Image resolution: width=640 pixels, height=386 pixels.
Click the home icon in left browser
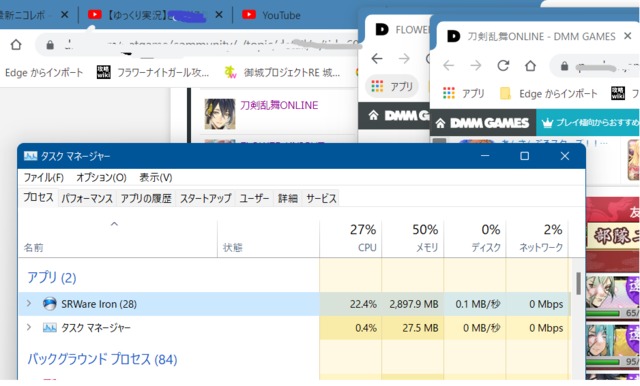pos(16,44)
